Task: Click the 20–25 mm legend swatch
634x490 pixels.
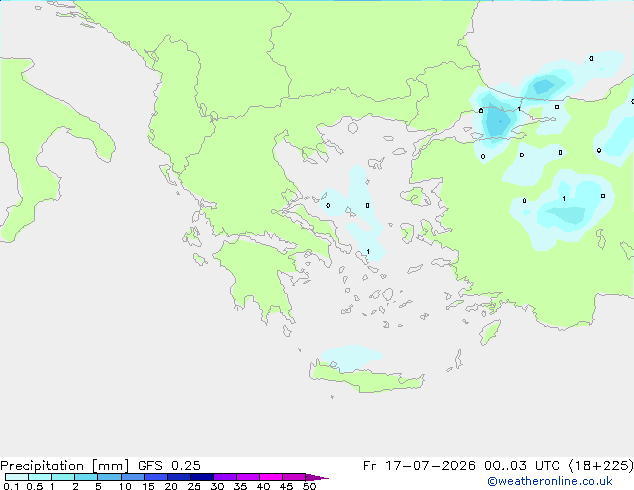Action: (179, 477)
